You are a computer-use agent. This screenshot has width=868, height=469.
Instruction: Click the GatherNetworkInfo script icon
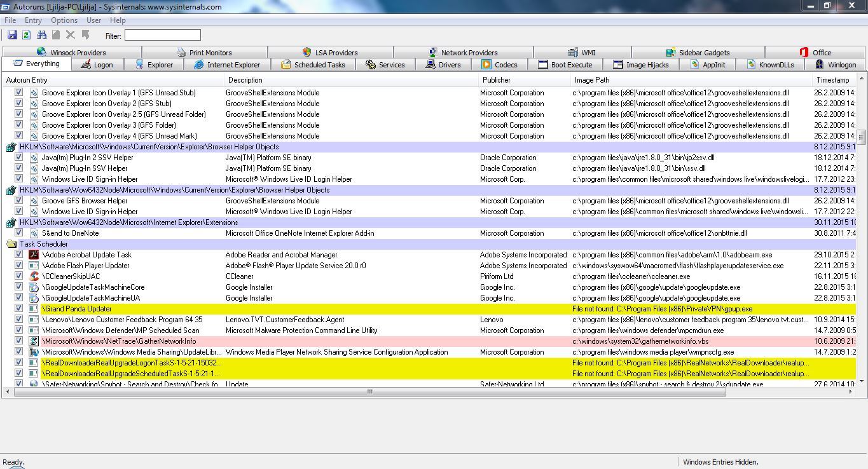tap(34, 341)
